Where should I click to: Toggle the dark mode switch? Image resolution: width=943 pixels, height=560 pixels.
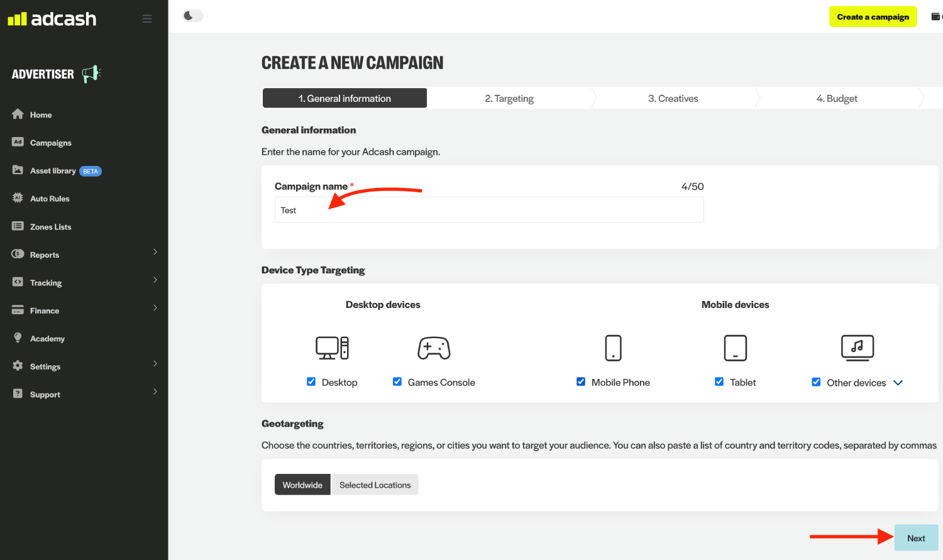(x=192, y=16)
